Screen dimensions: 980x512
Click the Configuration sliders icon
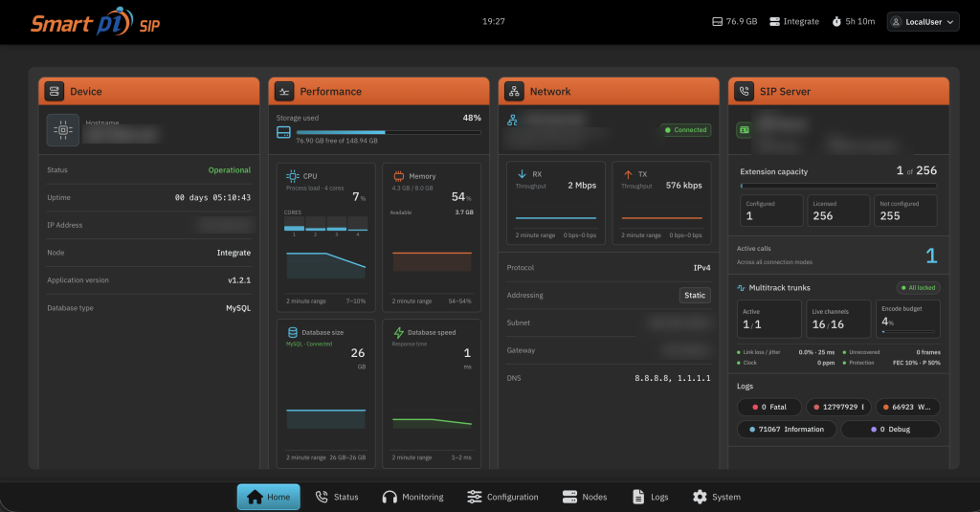click(x=475, y=497)
